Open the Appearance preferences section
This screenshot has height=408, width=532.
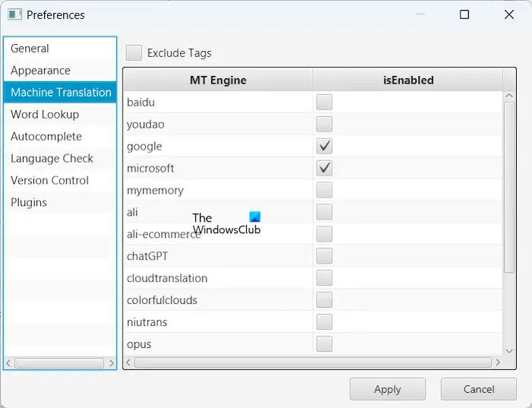pyautogui.click(x=60, y=71)
